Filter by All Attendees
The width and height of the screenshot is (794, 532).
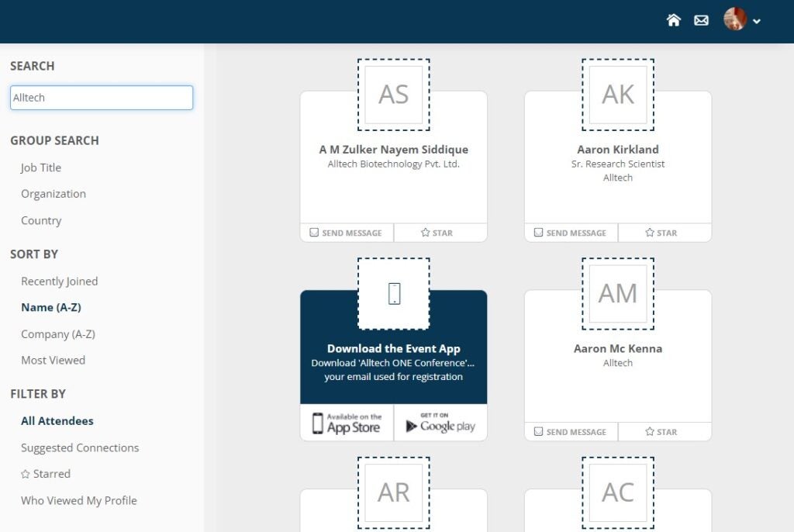click(x=57, y=421)
